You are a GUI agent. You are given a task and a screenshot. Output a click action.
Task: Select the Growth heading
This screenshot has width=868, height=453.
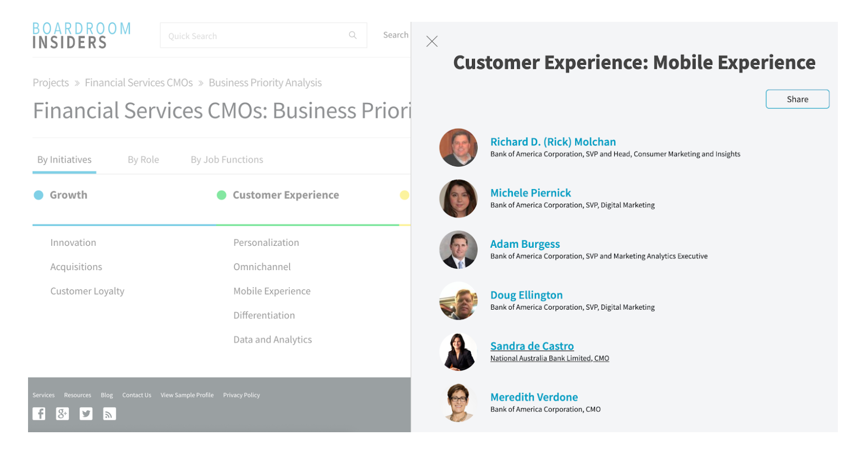[69, 195]
